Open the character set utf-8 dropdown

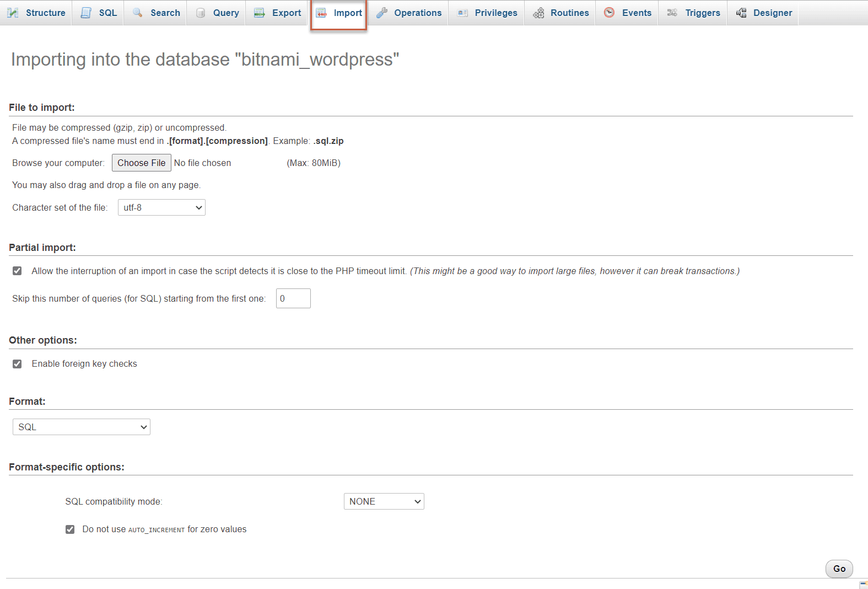161,207
